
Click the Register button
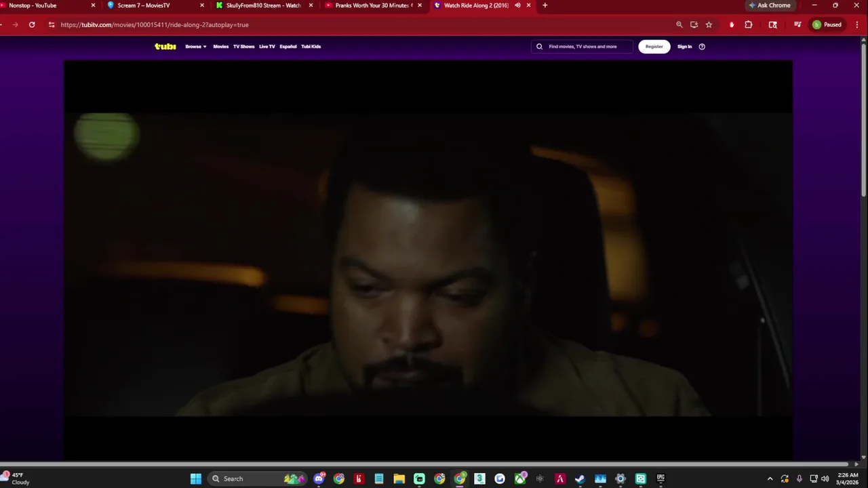pyautogui.click(x=654, y=47)
